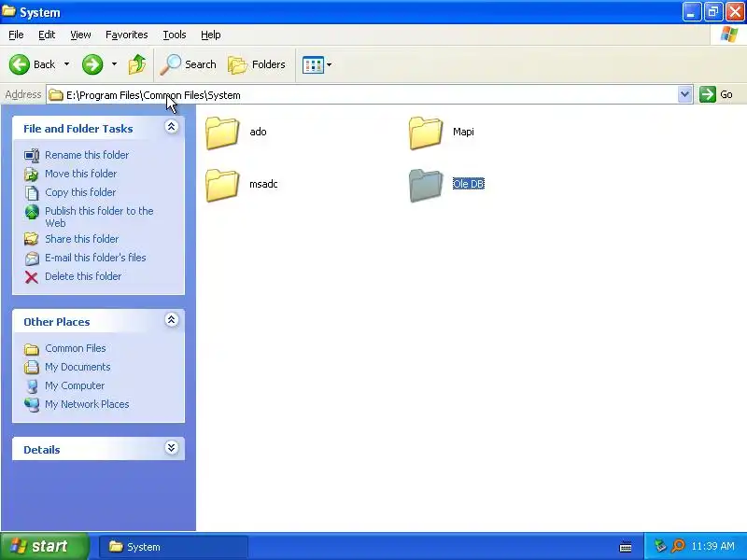Click the msadc folder name
The height and width of the screenshot is (560, 747).
coord(263,184)
